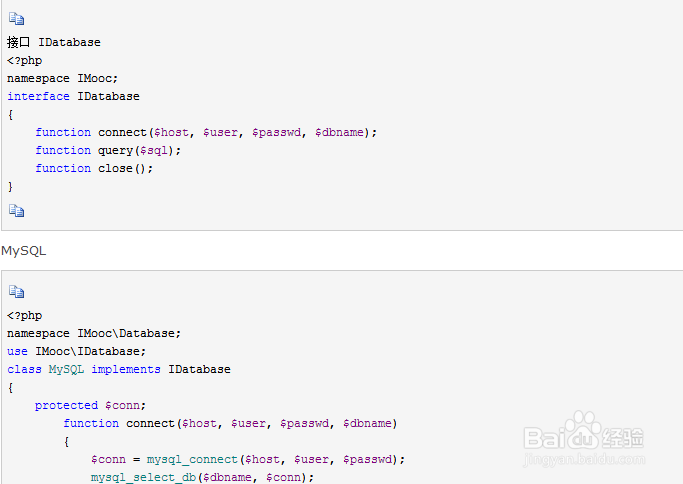Click connect function definition without semicolon in MySQL class
This screenshot has width=683, height=484.
[x=230, y=423]
